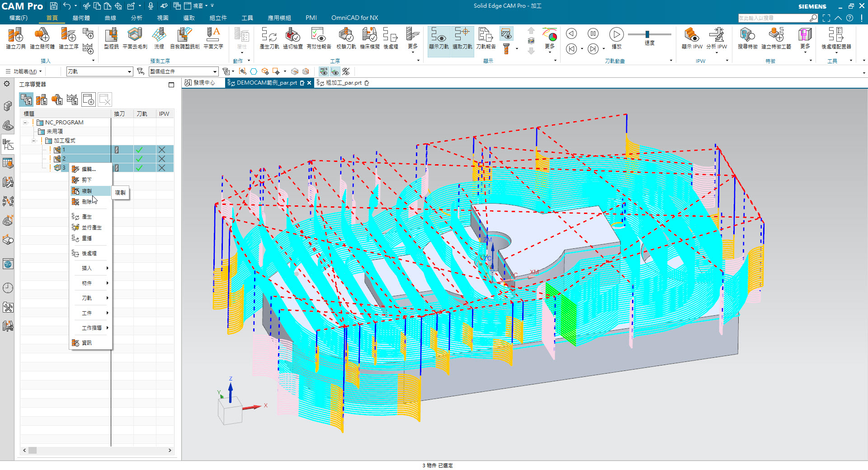The width and height of the screenshot is (868, 470).
Task: Open the 有效性報告 validity report
Action: pyautogui.click(x=319, y=38)
